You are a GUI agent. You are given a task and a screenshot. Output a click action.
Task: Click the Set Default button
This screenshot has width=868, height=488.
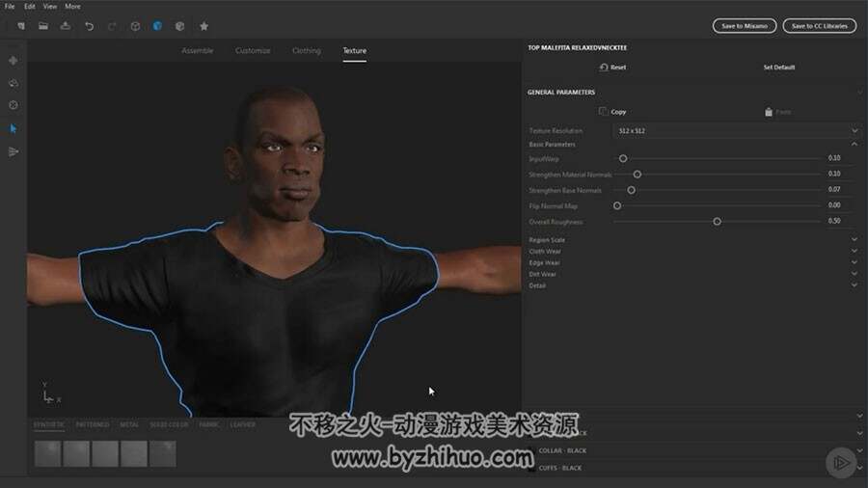coord(779,67)
